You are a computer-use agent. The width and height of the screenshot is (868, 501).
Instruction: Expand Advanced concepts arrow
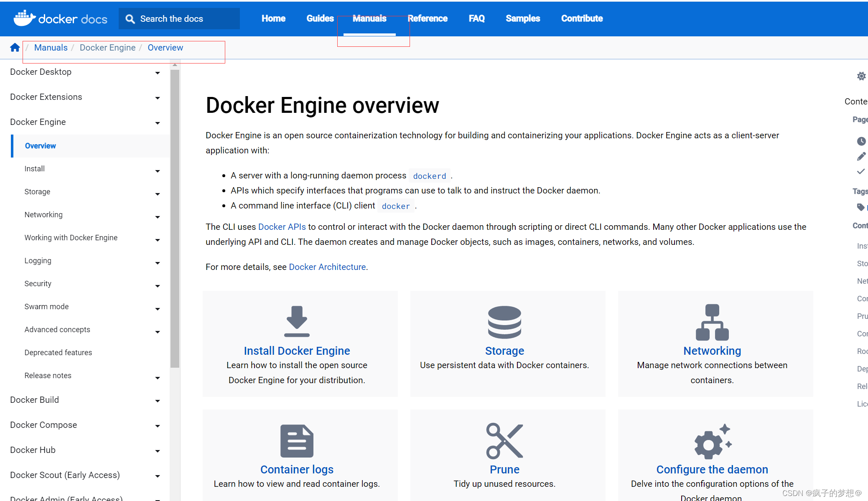[158, 332]
